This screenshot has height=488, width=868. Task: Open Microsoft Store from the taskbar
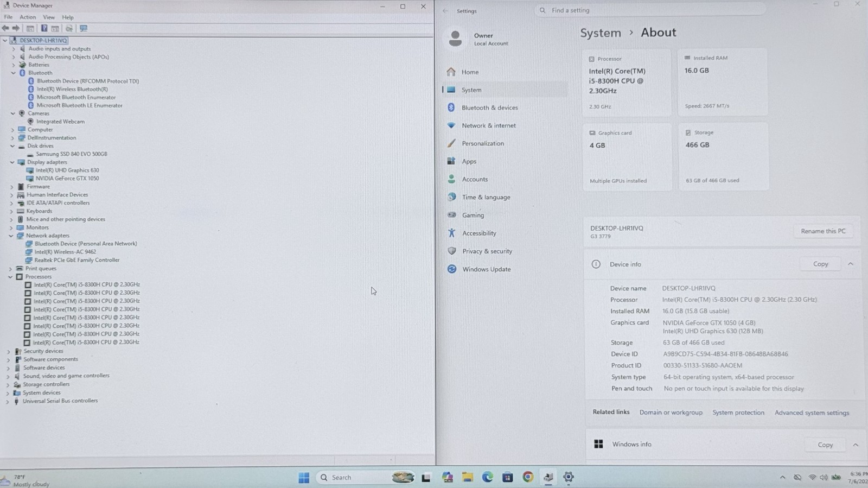click(x=507, y=477)
